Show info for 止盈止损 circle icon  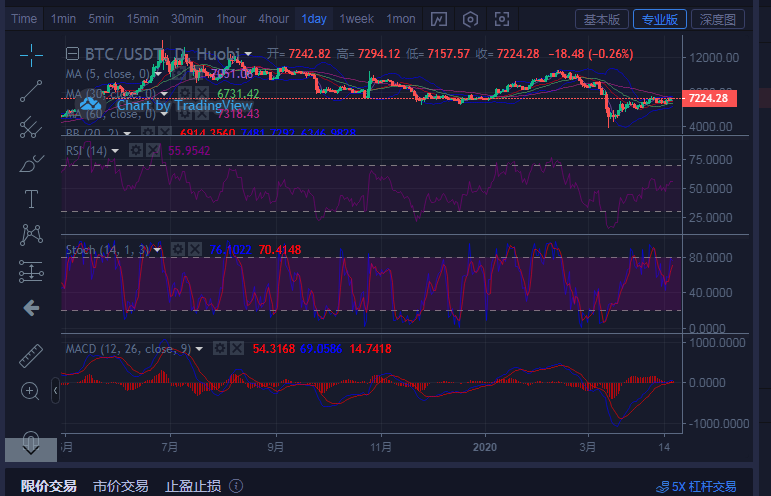pyautogui.click(x=236, y=486)
